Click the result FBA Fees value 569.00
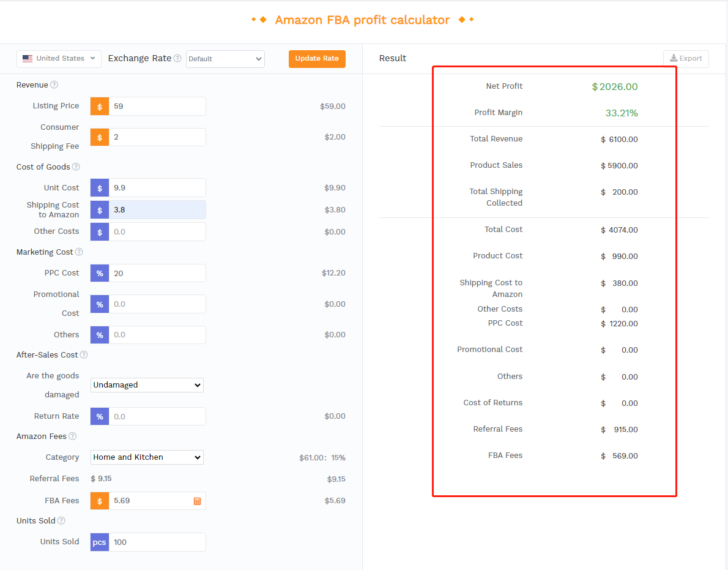Viewport: 728px width, 570px height. (x=625, y=456)
